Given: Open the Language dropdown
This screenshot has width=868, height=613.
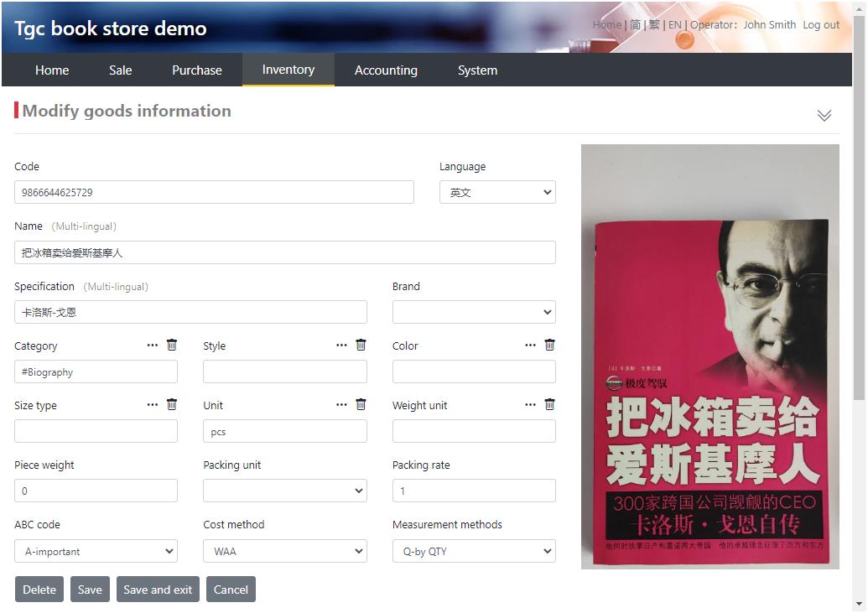Looking at the screenshot, I should click(497, 192).
